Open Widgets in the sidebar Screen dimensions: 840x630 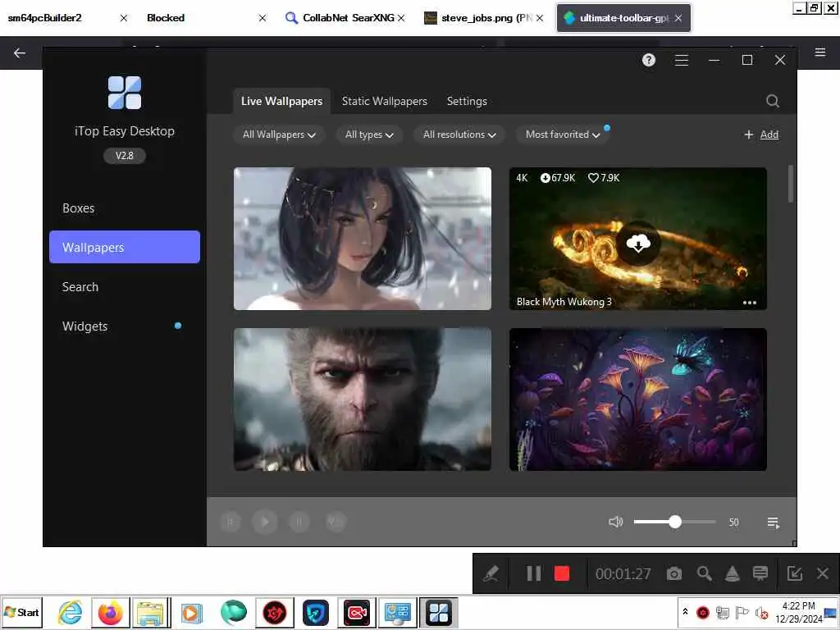click(125, 326)
